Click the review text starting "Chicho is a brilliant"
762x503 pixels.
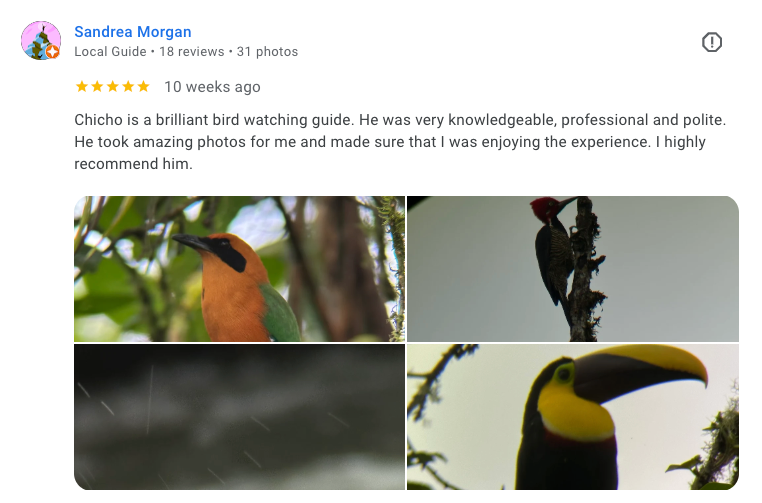400,142
